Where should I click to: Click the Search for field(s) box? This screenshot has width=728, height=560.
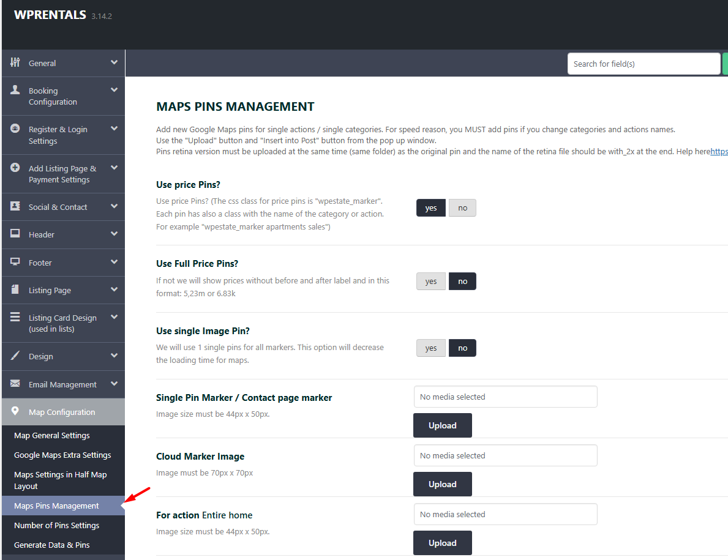tap(643, 64)
